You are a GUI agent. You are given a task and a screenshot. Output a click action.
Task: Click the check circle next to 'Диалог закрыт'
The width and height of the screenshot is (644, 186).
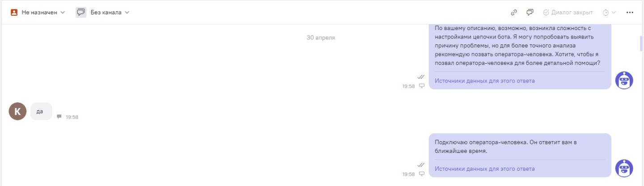point(546,12)
